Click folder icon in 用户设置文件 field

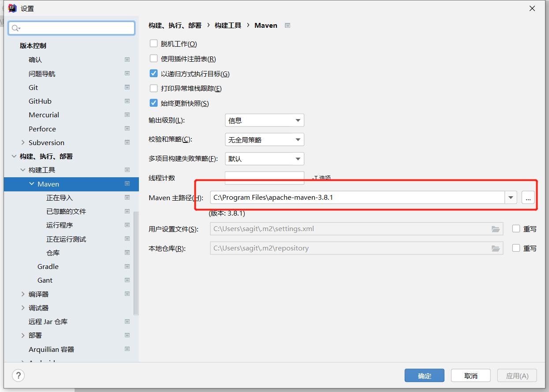(496, 229)
